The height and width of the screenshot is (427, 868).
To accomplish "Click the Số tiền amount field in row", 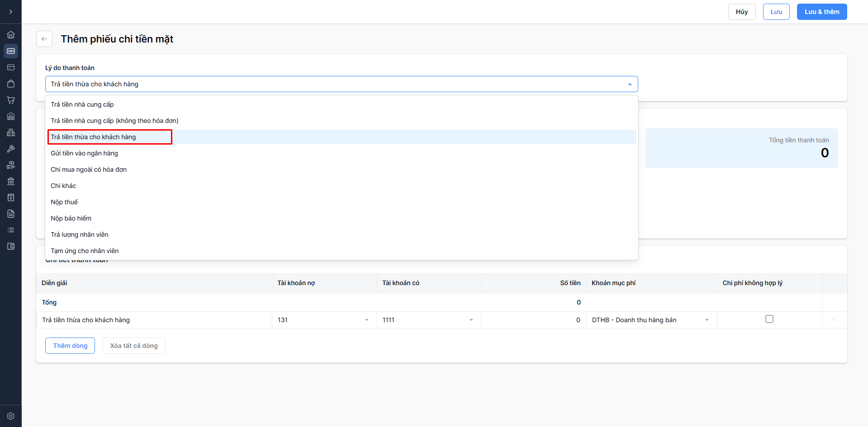I will click(x=534, y=320).
